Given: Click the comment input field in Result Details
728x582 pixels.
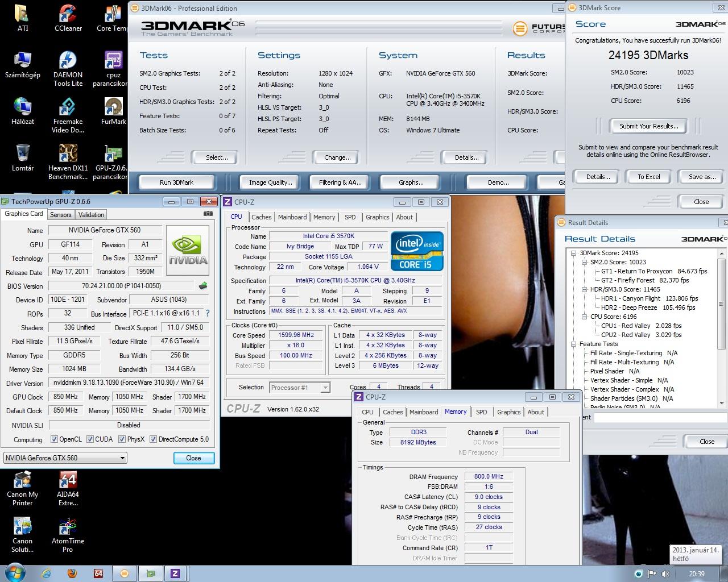Looking at the screenshot, I should pos(661,418).
